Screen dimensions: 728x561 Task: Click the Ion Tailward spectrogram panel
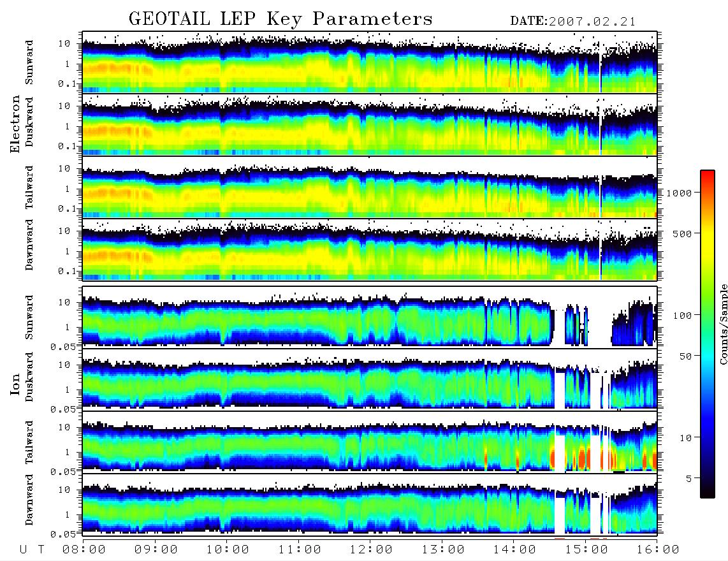pyautogui.click(x=370, y=442)
